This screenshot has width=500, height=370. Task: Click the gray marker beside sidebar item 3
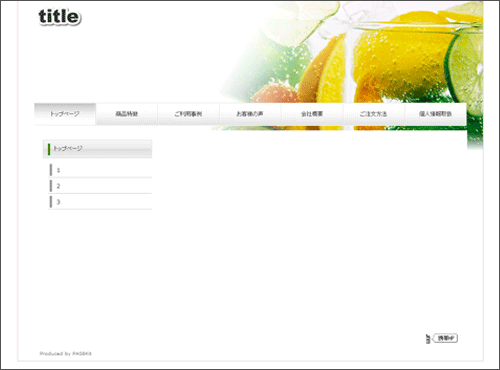[51, 202]
